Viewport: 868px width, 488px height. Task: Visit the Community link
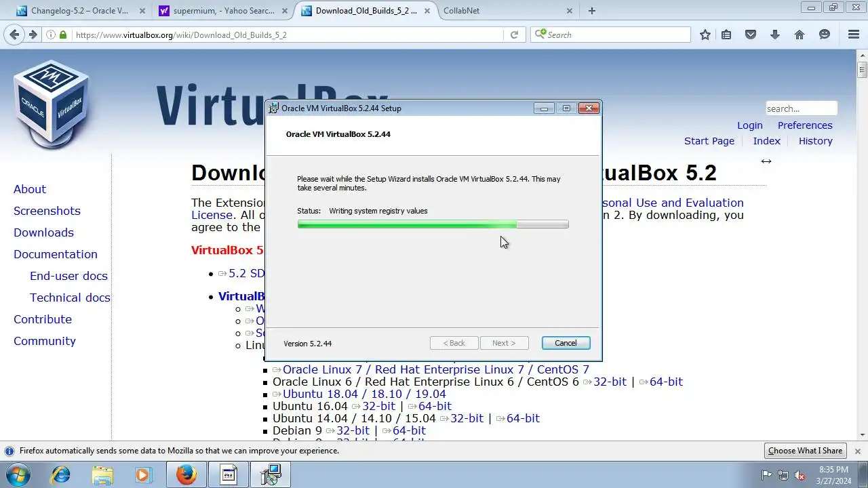[45, 341]
